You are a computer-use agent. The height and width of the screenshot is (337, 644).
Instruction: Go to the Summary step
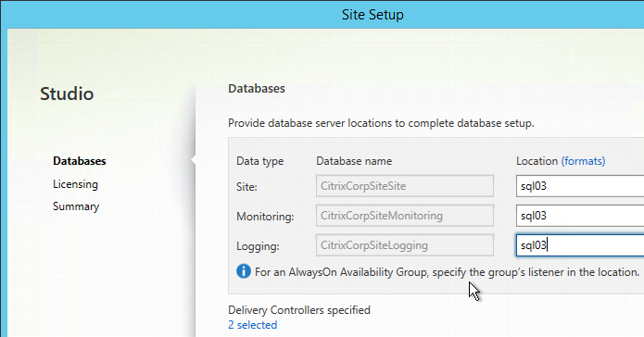click(76, 206)
